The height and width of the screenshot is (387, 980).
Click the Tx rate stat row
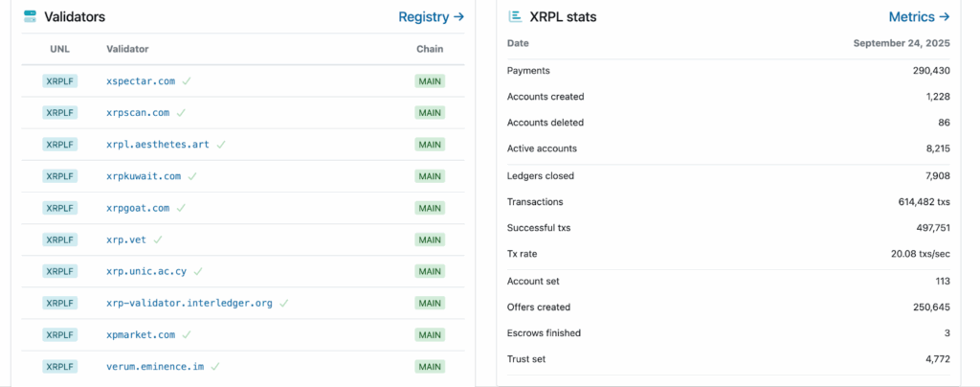tap(727, 254)
